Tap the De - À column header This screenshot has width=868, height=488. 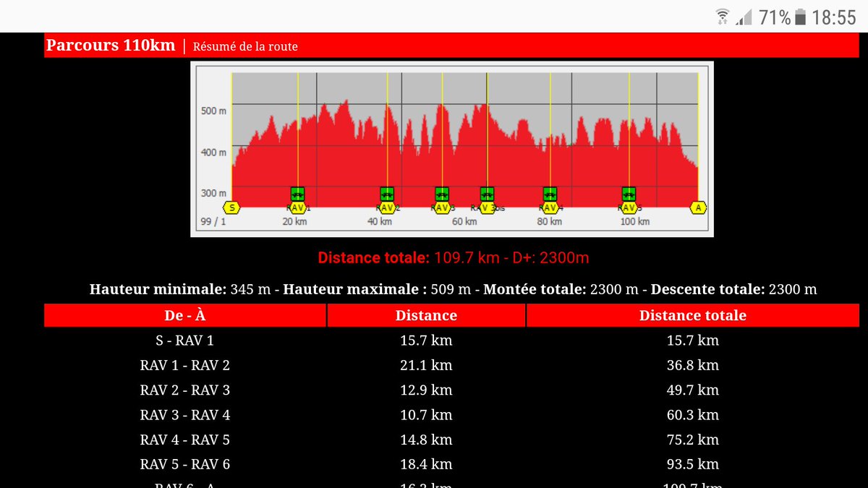point(185,315)
